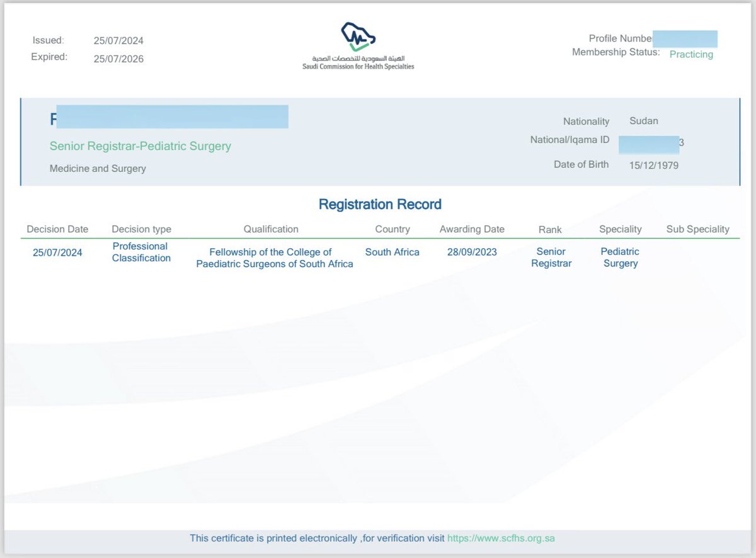Click the 'Rank' column header
Viewport: 756px width, 558px height.
coord(550,230)
